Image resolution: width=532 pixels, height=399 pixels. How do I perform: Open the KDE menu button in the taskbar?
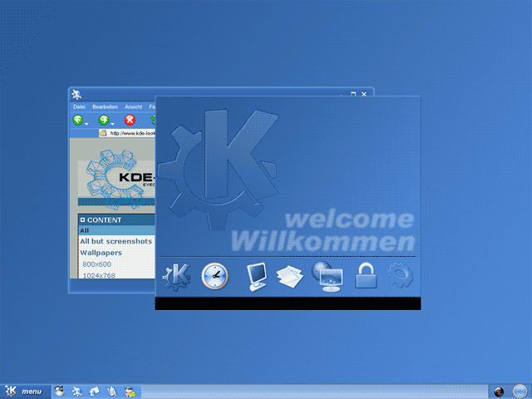24,392
